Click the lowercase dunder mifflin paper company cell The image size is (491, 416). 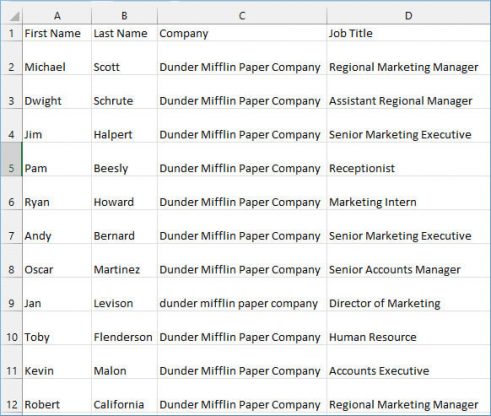pyautogui.click(x=242, y=294)
